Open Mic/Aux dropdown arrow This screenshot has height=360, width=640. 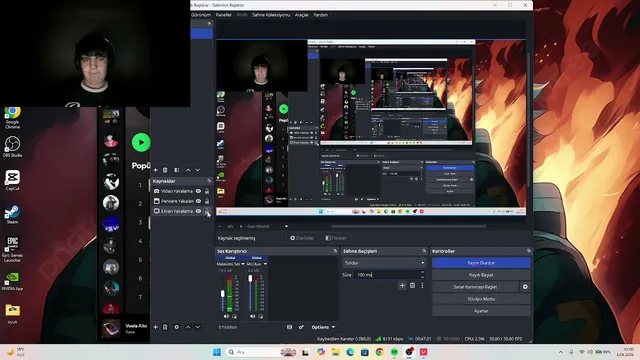click(265, 264)
